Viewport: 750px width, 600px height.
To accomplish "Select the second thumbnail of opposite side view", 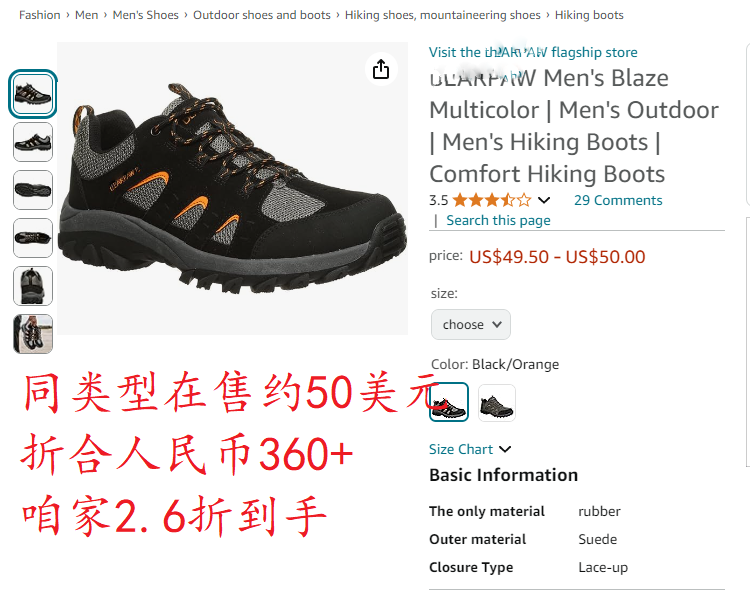I will click(x=33, y=142).
